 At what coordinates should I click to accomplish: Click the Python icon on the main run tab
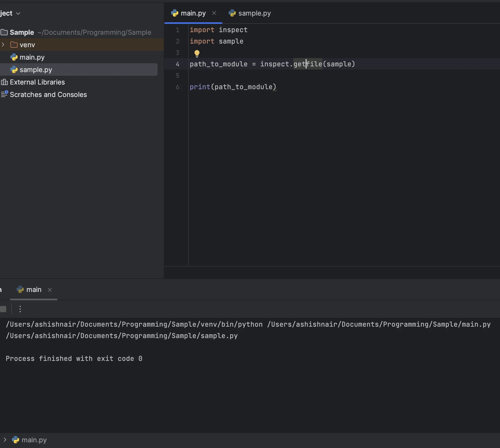[x=20, y=290]
